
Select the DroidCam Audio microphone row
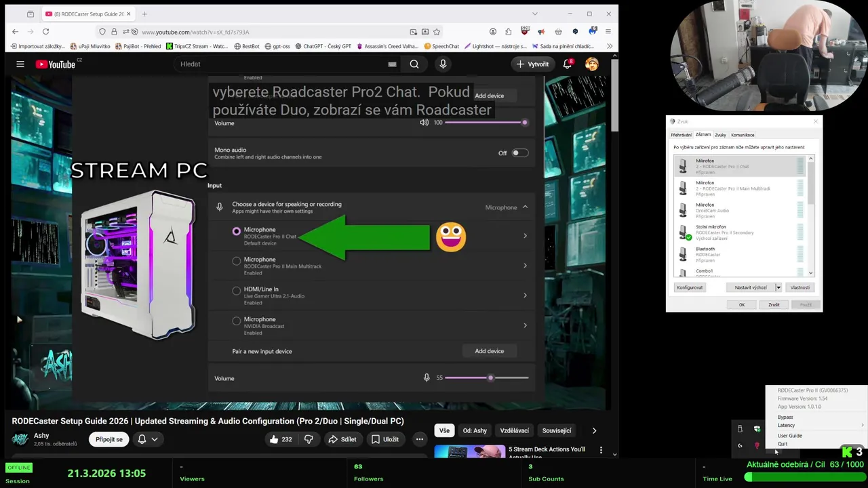click(x=740, y=210)
